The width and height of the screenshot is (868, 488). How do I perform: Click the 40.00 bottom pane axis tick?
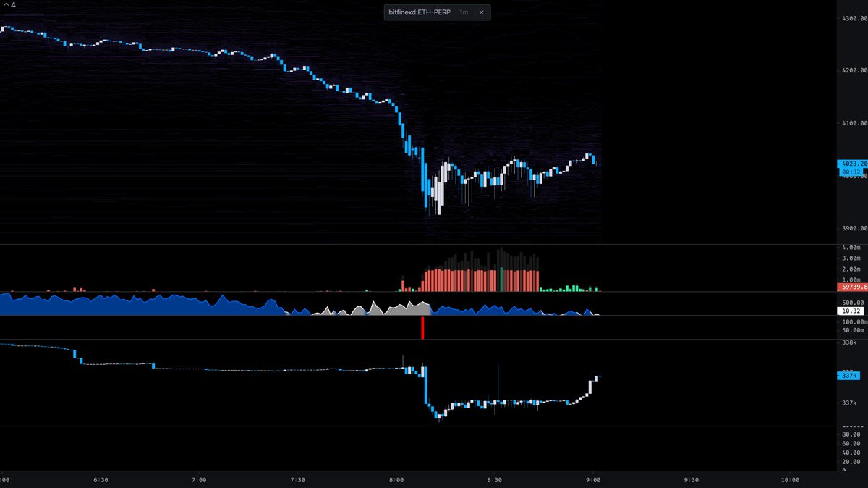(x=851, y=453)
